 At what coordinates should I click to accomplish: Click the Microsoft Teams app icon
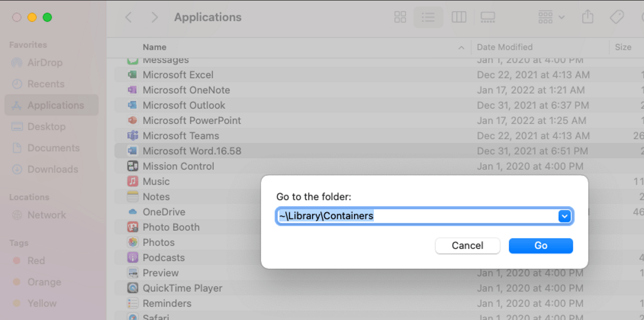133,136
